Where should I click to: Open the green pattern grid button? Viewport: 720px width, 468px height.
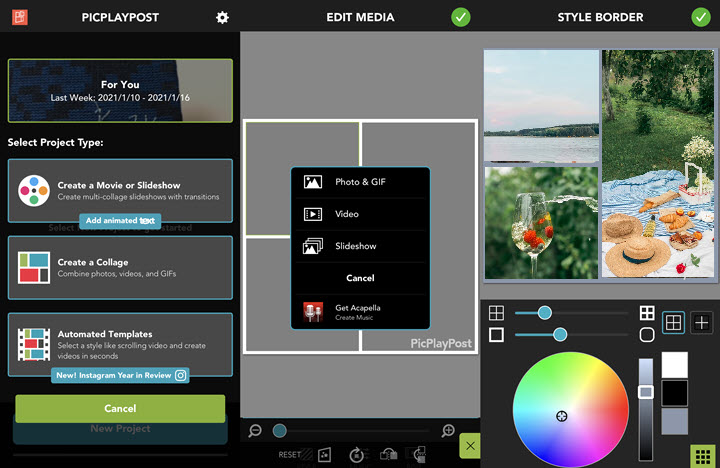[x=703, y=457]
